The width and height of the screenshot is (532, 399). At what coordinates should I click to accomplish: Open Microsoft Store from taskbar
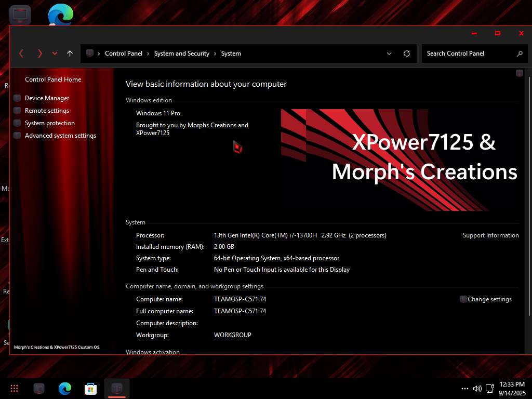point(90,389)
